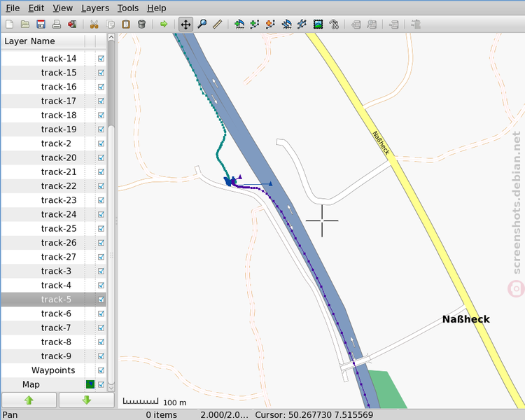Click the 100 m scale indicator
The image size is (525, 420).
coord(155,402)
